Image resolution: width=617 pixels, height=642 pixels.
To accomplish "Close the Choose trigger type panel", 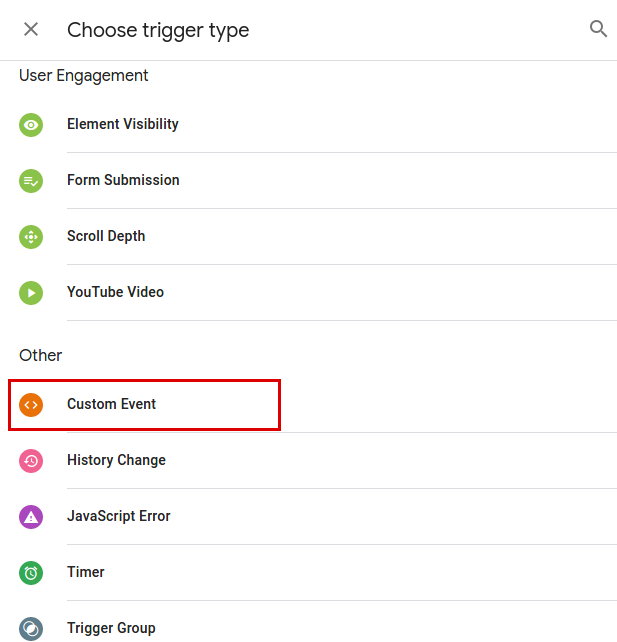I will pyautogui.click(x=31, y=29).
